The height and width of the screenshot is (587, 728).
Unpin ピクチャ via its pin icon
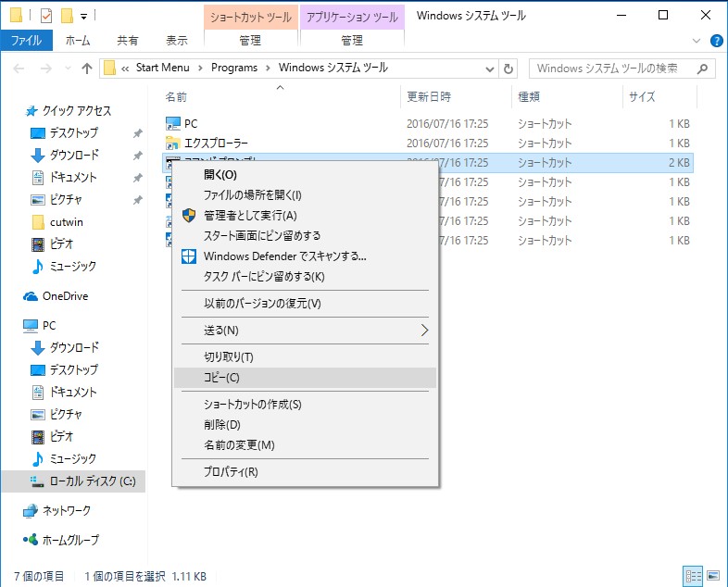137,200
